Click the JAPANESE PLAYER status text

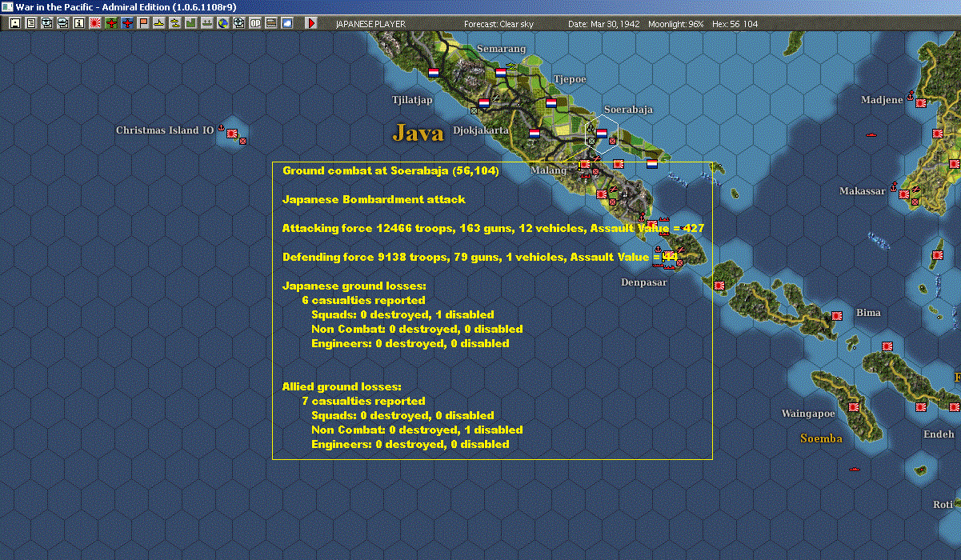[x=370, y=24]
